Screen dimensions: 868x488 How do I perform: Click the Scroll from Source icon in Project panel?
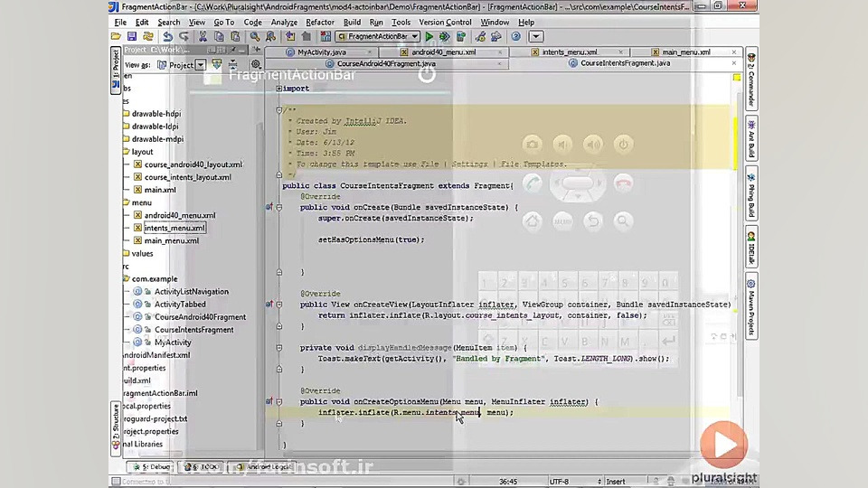[216, 65]
